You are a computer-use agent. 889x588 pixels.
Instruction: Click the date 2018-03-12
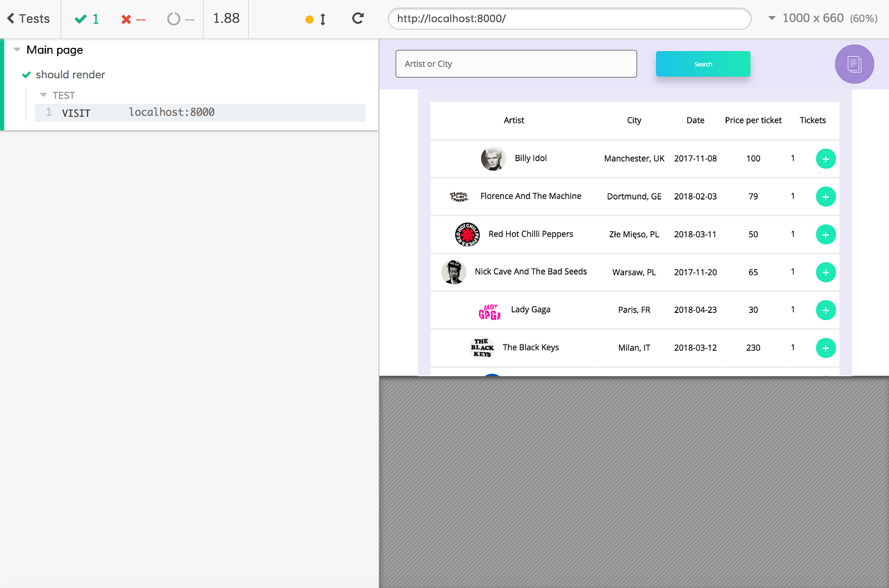pos(695,347)
